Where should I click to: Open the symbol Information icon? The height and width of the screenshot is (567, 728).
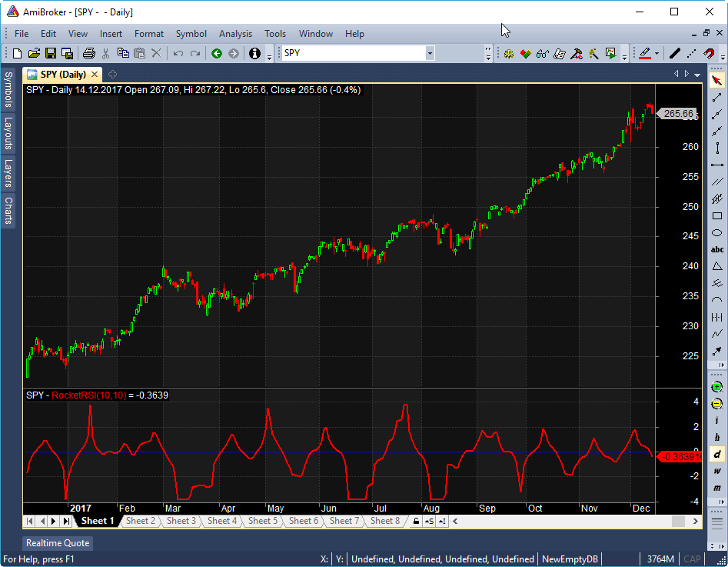click(x=254, y=53)
